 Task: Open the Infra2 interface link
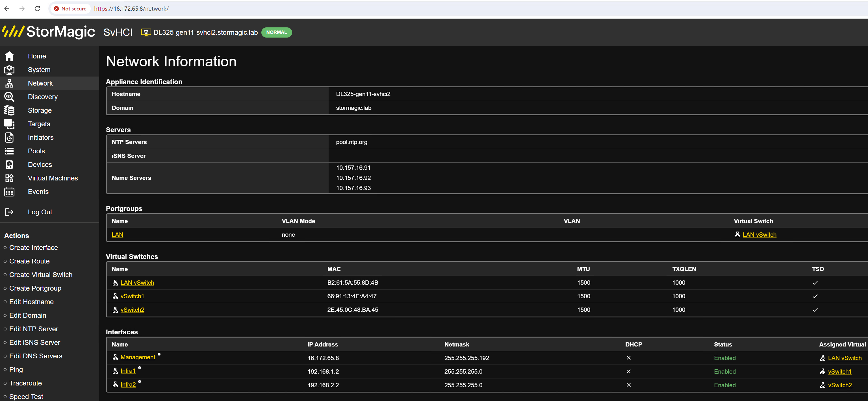128,385
